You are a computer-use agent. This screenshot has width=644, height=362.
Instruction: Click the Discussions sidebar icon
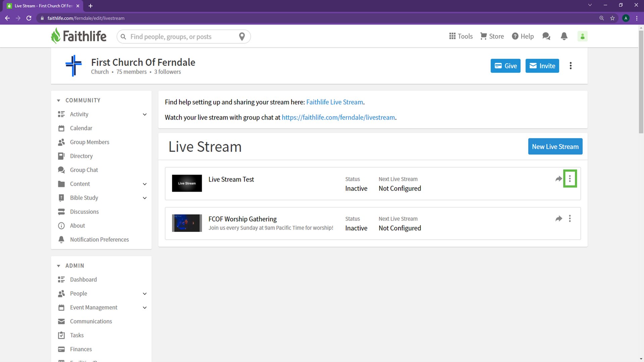click(x=61, y=212)
